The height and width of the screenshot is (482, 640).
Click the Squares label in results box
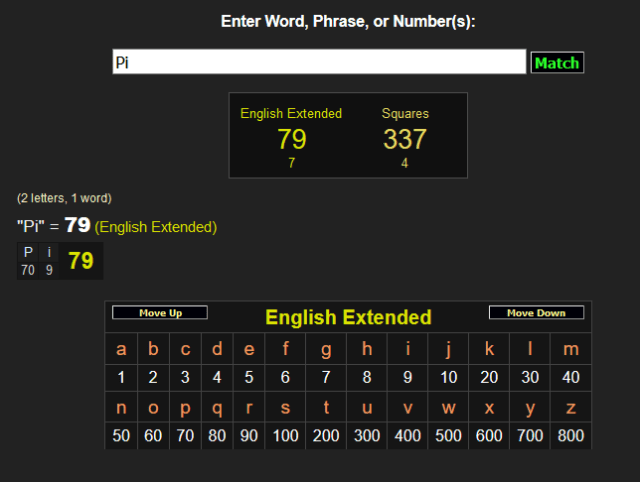point(405,113)
